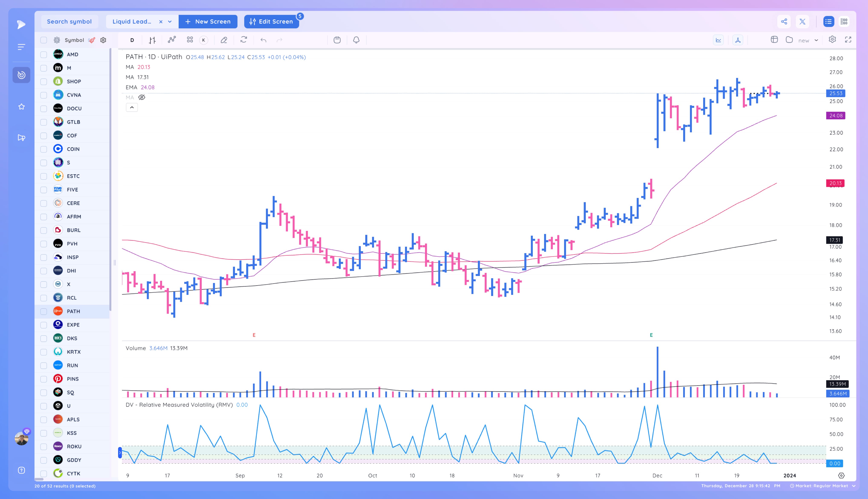Screen dimensions: 868x499
Task: Check the COIN row checkbox
Action: pyautogui.click(x=43, y=149)
